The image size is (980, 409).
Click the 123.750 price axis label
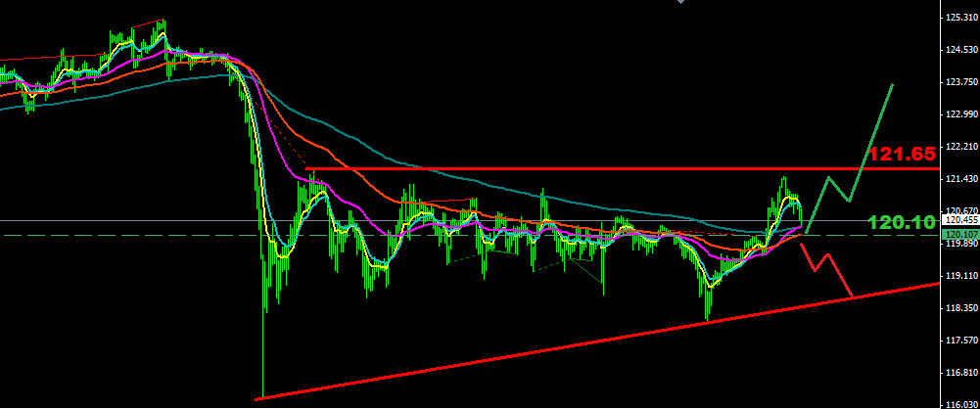pyautogui.click(x=961, y=82)
